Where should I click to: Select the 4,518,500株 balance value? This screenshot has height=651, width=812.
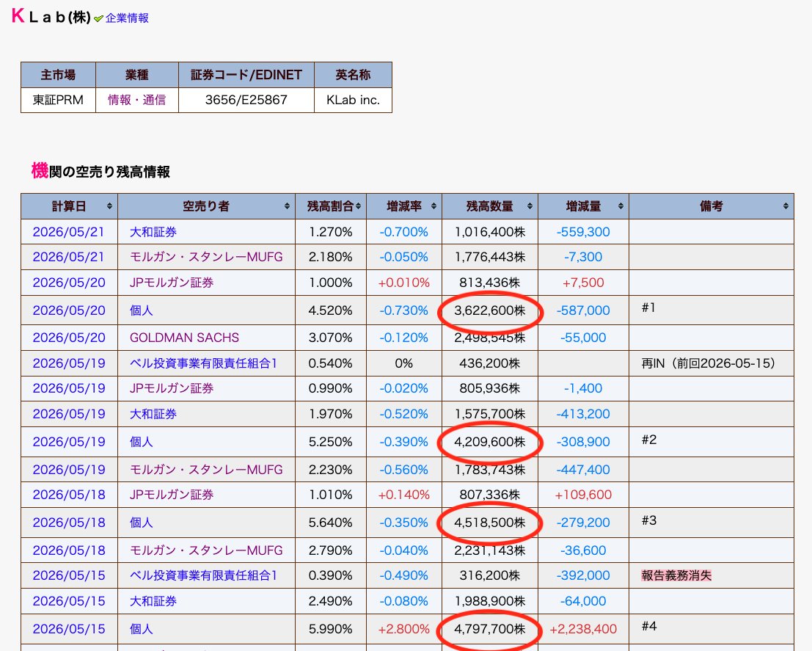point(489,523)
